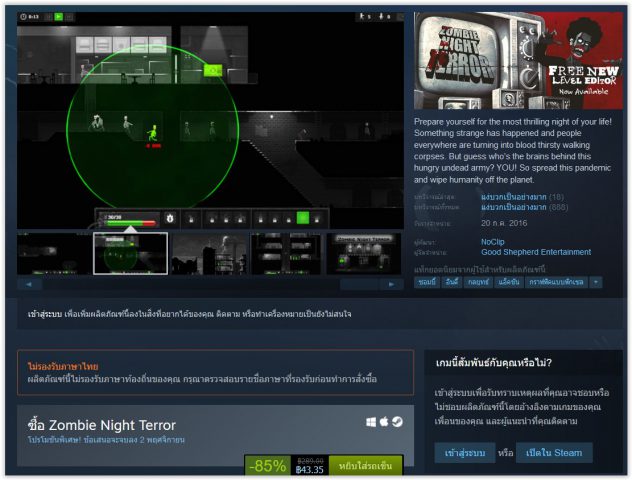Select the third screenshot thumbnail
The height and width of the screenshot is (480, 632).
[208, 253]
